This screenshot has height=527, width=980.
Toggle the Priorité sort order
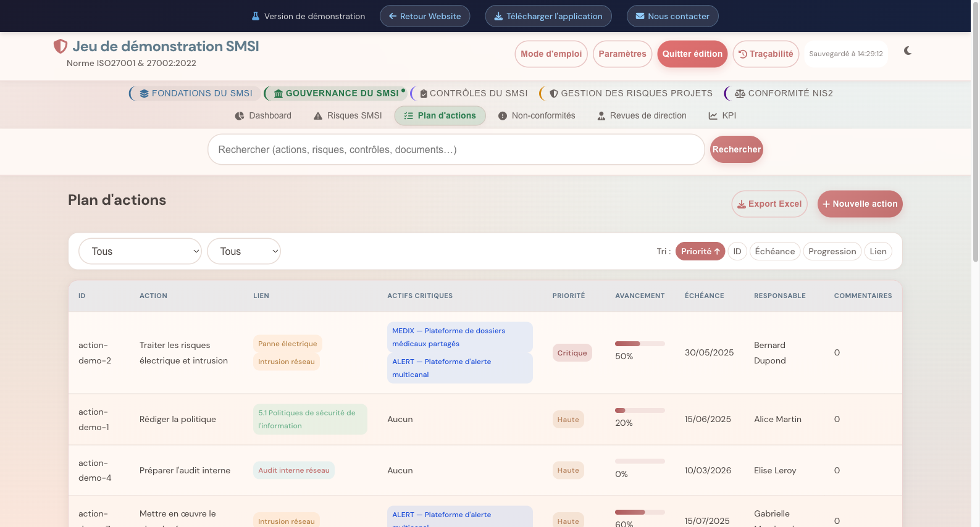pyautogui.click(x=700, y=251)
